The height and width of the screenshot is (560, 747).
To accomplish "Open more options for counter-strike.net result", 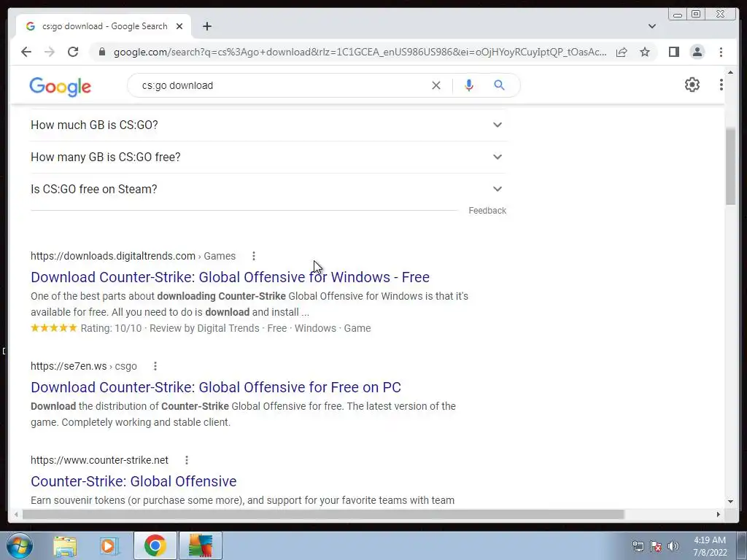I will [186, 461].
